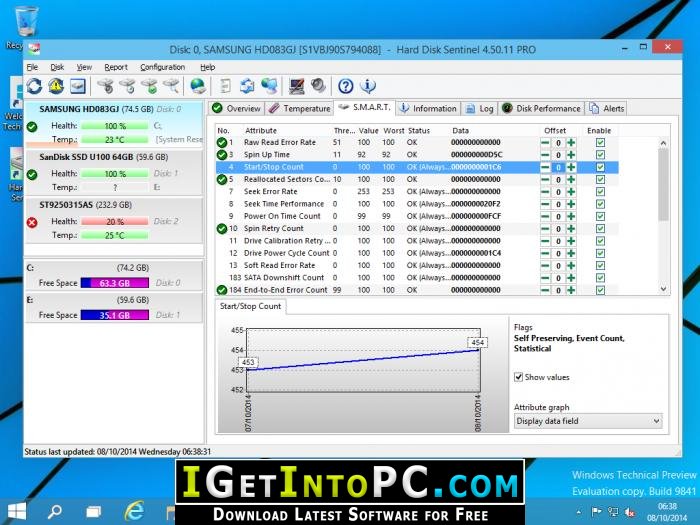The image size is (700, 525).
Task: Switch to the Overview tab
Action: (x=236, y=108)
